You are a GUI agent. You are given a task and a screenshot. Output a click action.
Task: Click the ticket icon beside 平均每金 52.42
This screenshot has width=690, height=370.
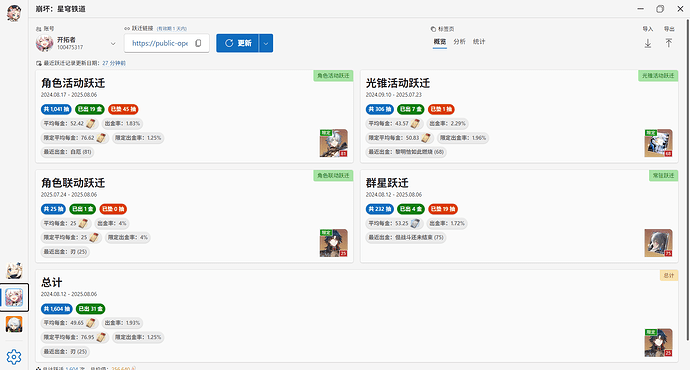pos(91,124)
